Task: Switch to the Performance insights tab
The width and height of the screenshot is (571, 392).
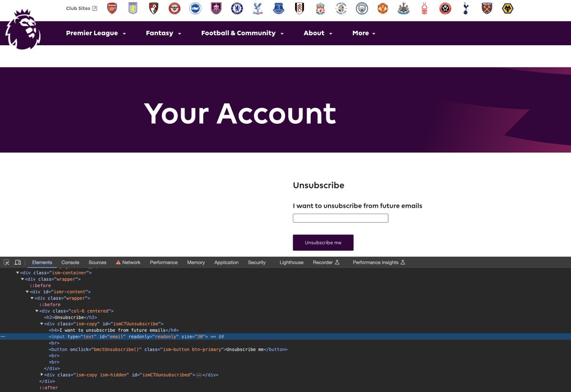Action: (x=379, y=262)
